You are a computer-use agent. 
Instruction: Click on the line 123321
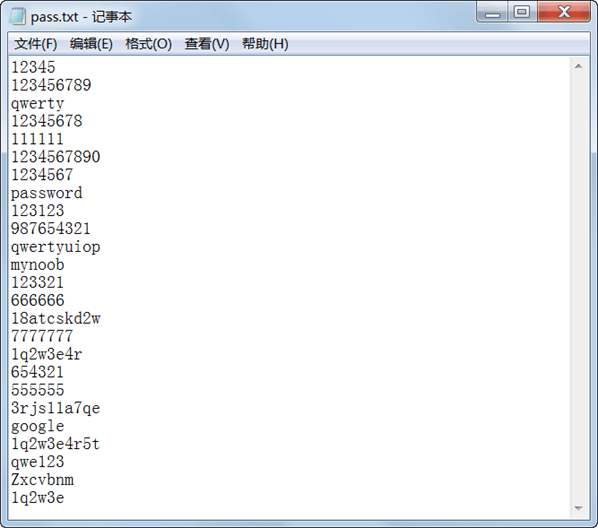tap(37, 283)
